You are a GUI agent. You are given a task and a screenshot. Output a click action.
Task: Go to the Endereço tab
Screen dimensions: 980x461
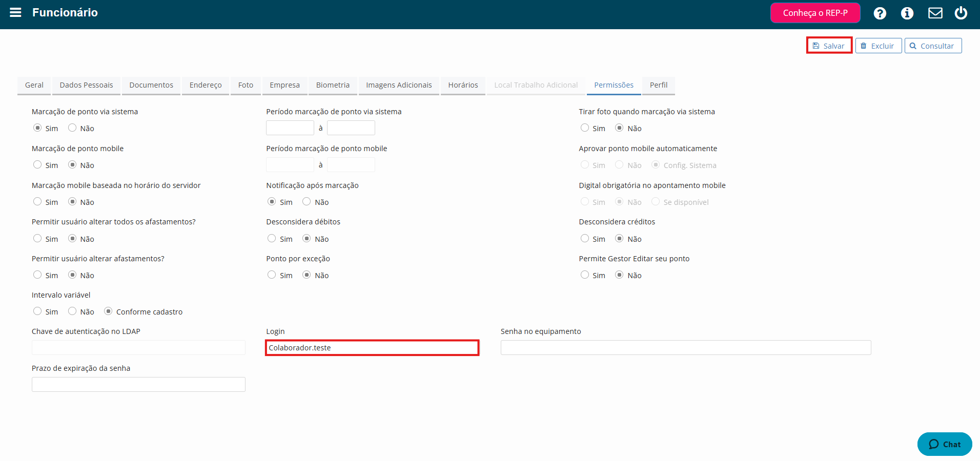(x=206, y=85)
